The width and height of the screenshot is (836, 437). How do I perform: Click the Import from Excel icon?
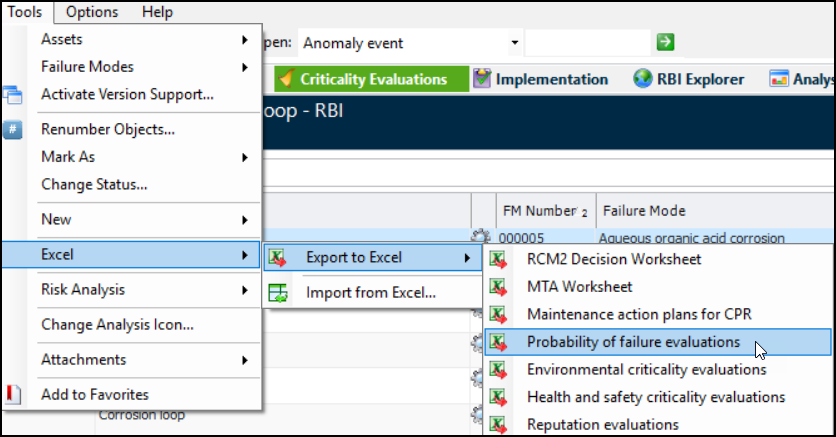pyautogui.click(x=278, y=293)
